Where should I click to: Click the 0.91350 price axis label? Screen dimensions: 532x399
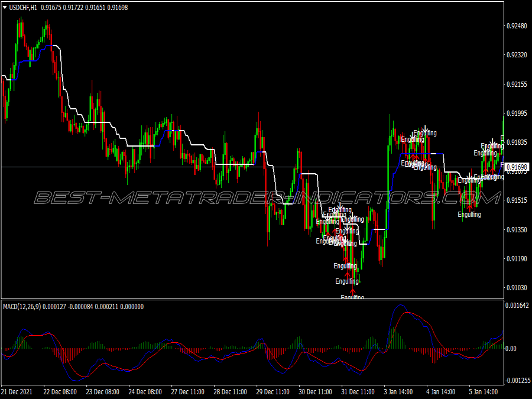coord(517,230)
